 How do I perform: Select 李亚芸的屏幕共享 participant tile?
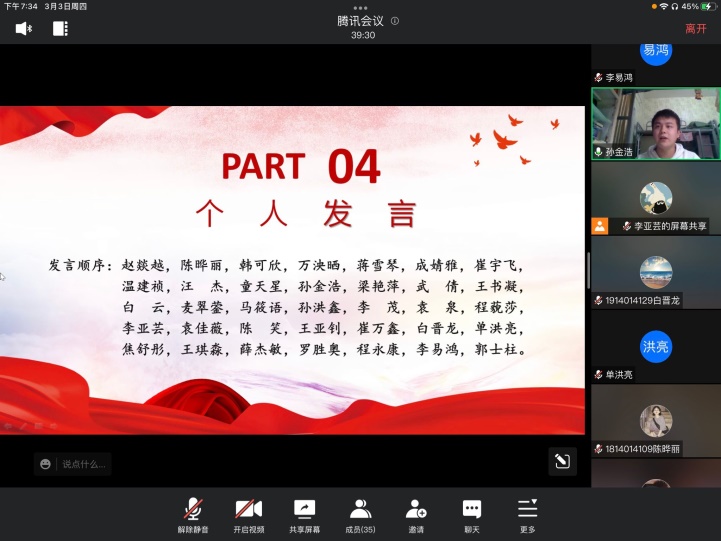pos(655,198)
